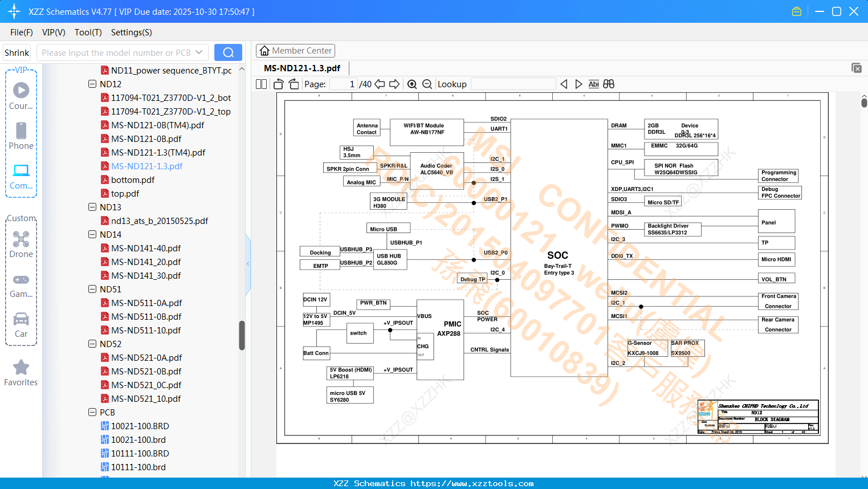Viewport: 868px width, 489px height.
Task: Select the Phone category icon
Action: [21, 131]
